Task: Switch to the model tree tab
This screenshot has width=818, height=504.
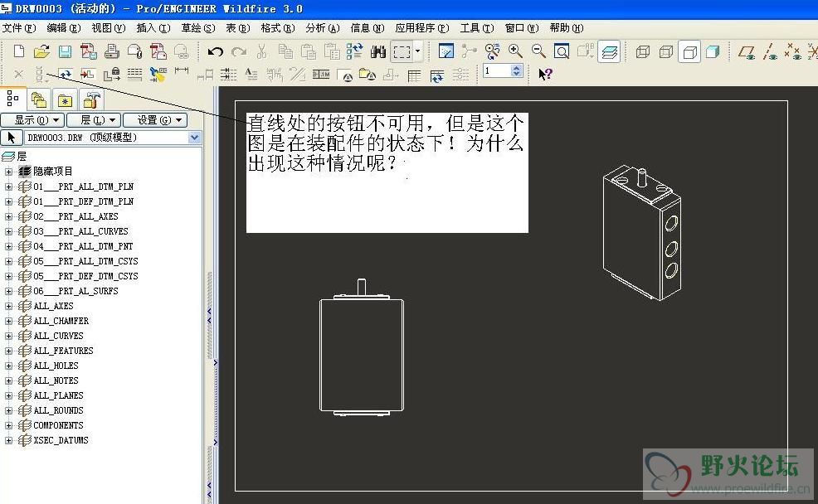Action: coord(12,99)
